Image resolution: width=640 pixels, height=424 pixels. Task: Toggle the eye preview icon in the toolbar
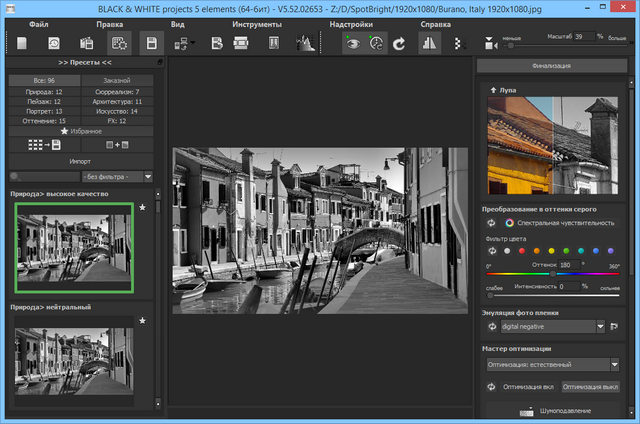point(351,43)
